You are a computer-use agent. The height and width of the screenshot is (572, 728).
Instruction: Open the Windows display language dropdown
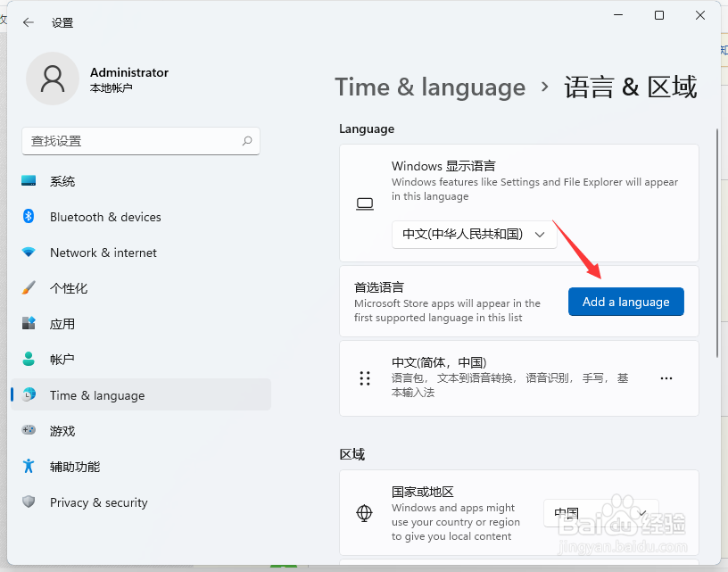(x=474, y=234)
